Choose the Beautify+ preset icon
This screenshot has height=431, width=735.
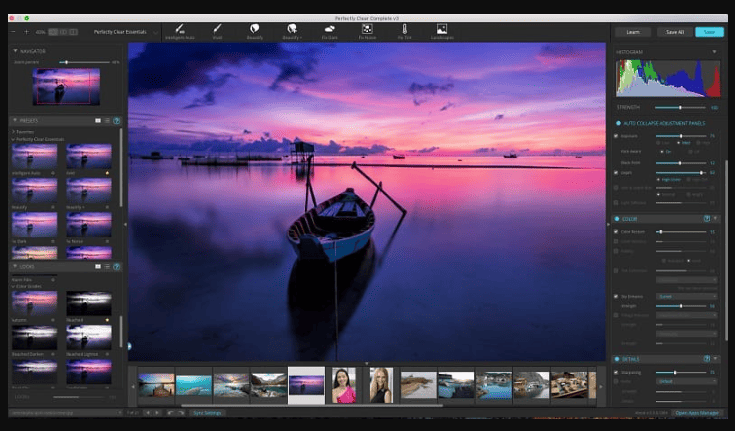click(x=292, y=29)
